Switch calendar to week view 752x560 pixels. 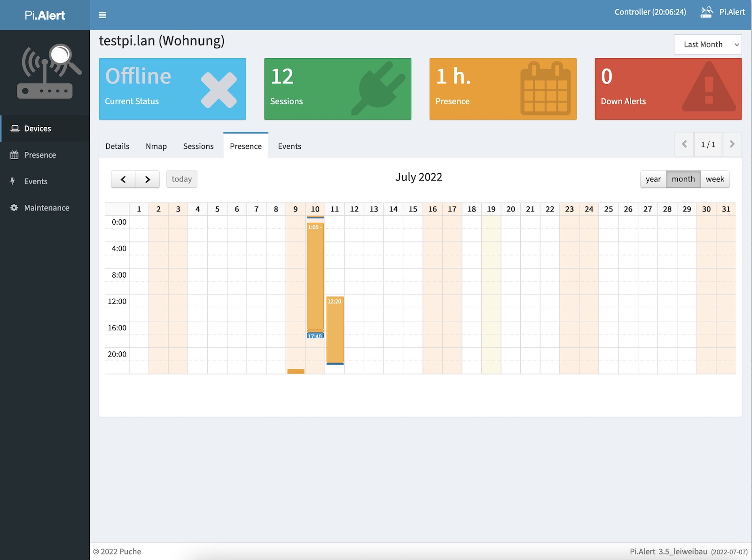(x=715, y=179)
